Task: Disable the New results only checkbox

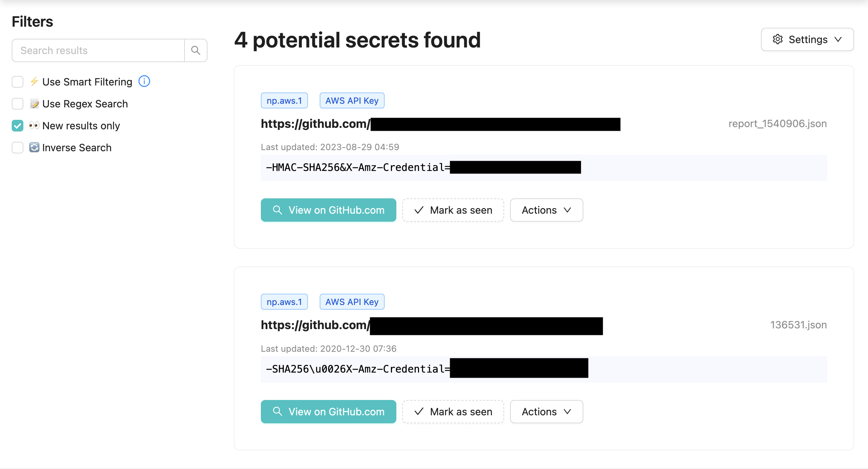Action: (17, 125)
